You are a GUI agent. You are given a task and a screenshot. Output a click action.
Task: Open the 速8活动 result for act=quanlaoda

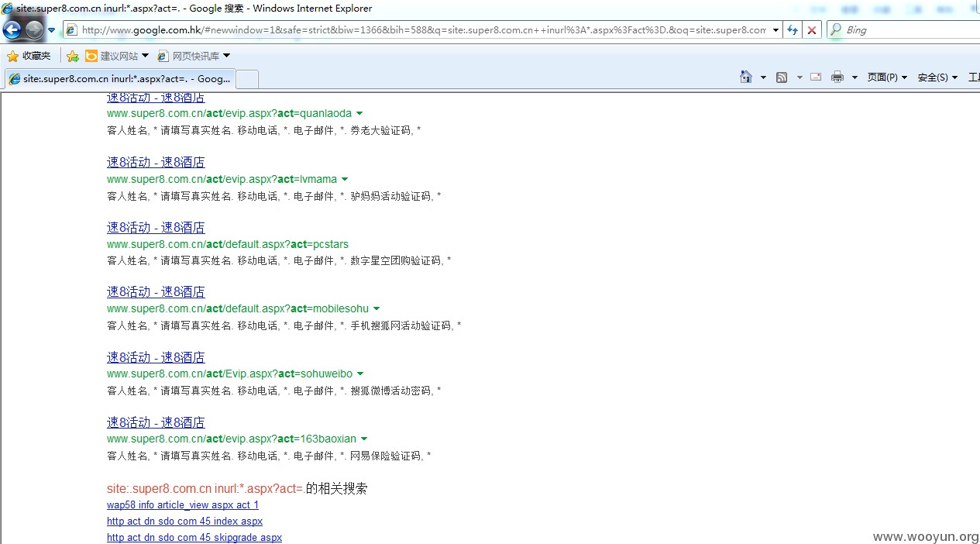(x=156, y=98)
